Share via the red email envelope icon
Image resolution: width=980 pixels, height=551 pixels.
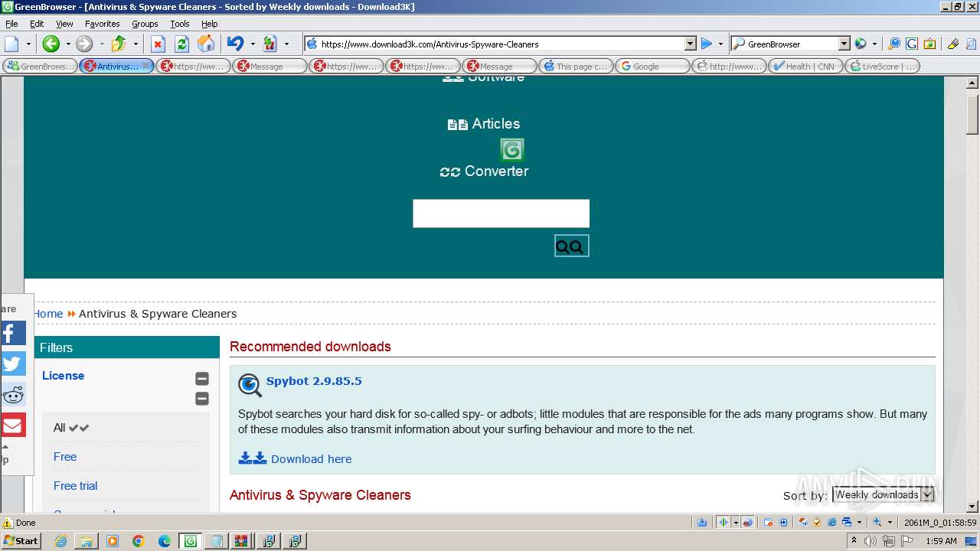point(12,425)
